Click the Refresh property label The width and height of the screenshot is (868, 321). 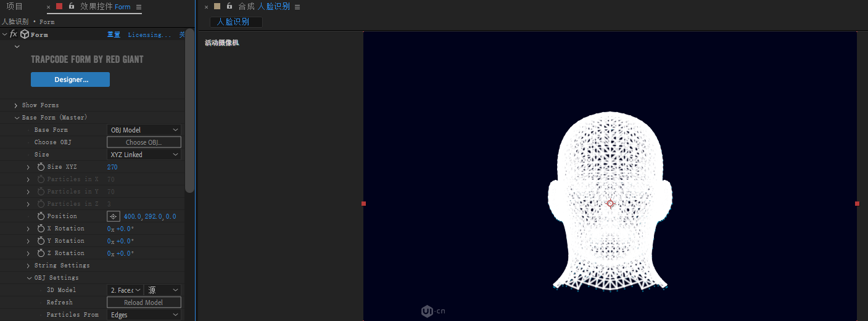(x=59, y=303)
